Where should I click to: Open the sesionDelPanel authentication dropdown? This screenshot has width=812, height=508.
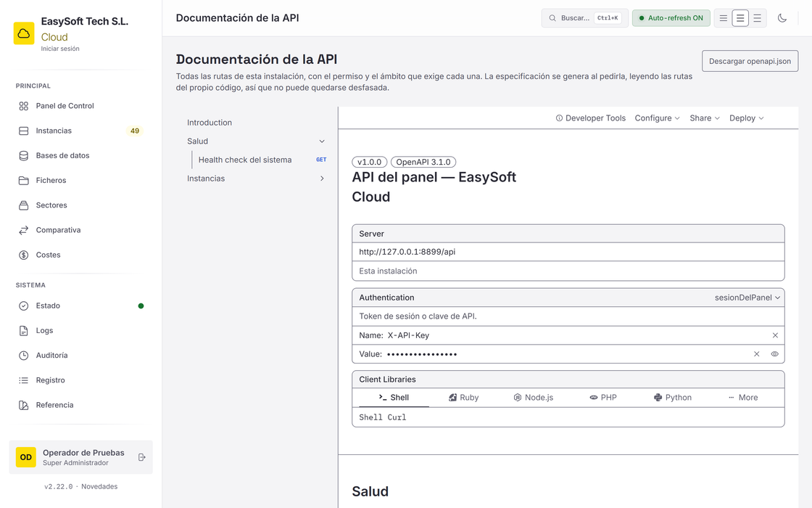pos(747,298)
